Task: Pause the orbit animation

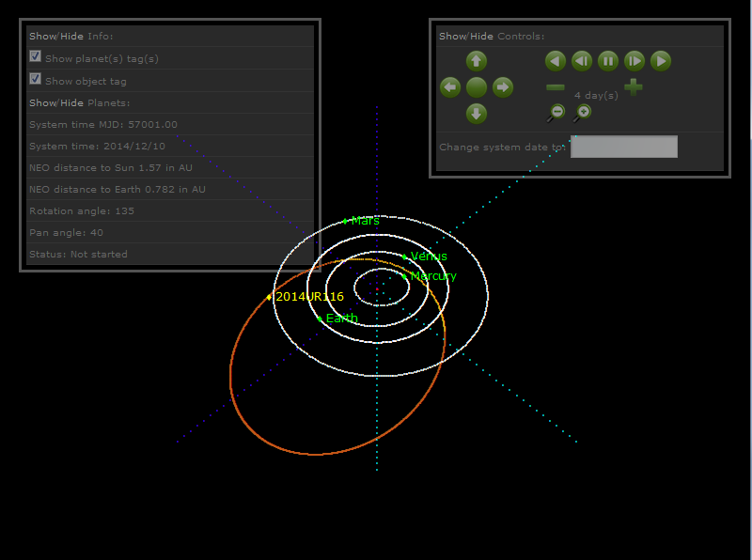Action: pyautogui.click(x=608, y=61)
